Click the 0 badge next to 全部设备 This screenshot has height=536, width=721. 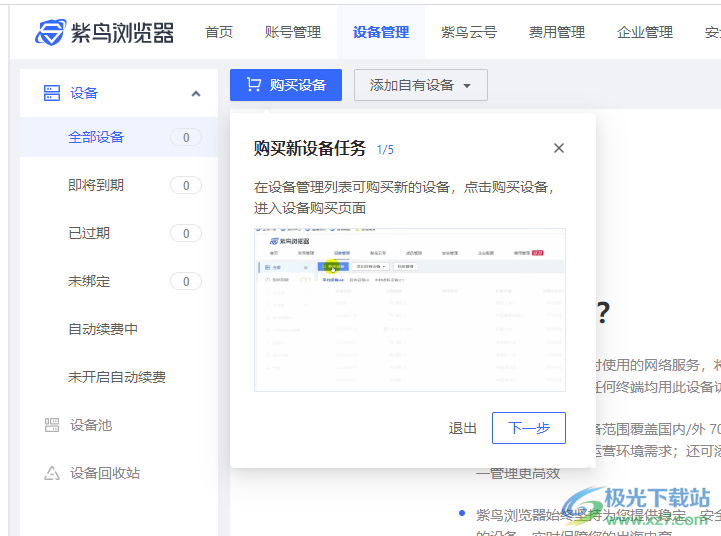(x=186, y=137)
